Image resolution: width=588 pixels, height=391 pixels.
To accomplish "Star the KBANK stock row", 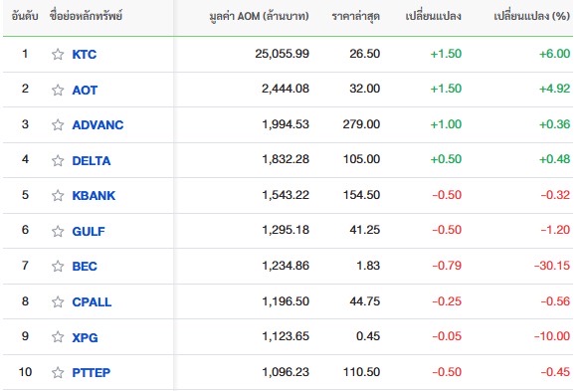I will tap(58, 195).
